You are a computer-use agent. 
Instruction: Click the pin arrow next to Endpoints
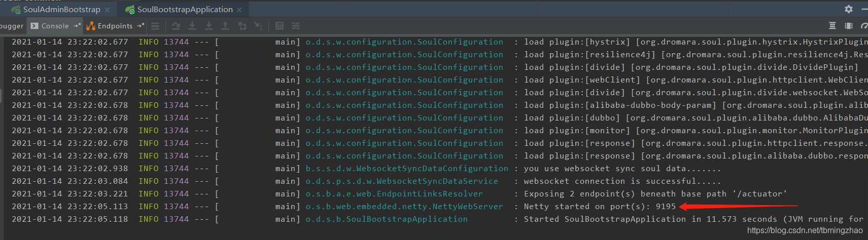click(141, 26)
